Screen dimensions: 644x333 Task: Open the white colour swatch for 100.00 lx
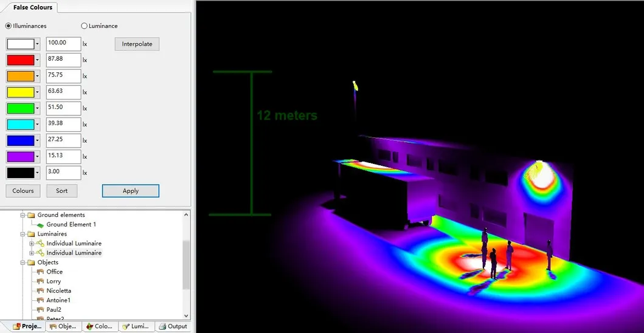coord(21,44)
